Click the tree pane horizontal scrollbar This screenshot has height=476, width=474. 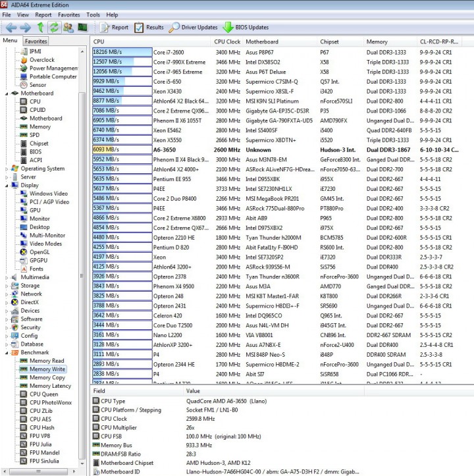pos(38,471)
